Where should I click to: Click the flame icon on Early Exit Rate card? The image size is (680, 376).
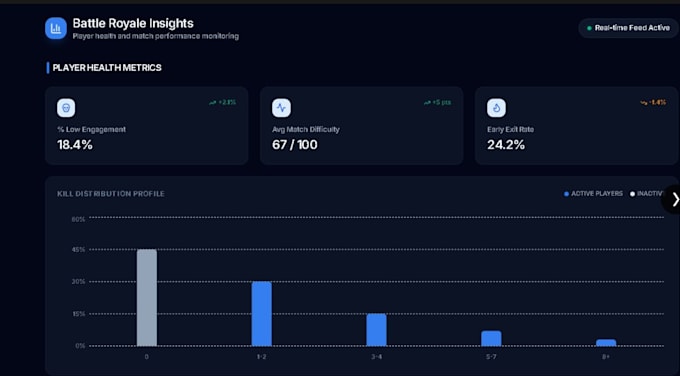tap(496, 108)
